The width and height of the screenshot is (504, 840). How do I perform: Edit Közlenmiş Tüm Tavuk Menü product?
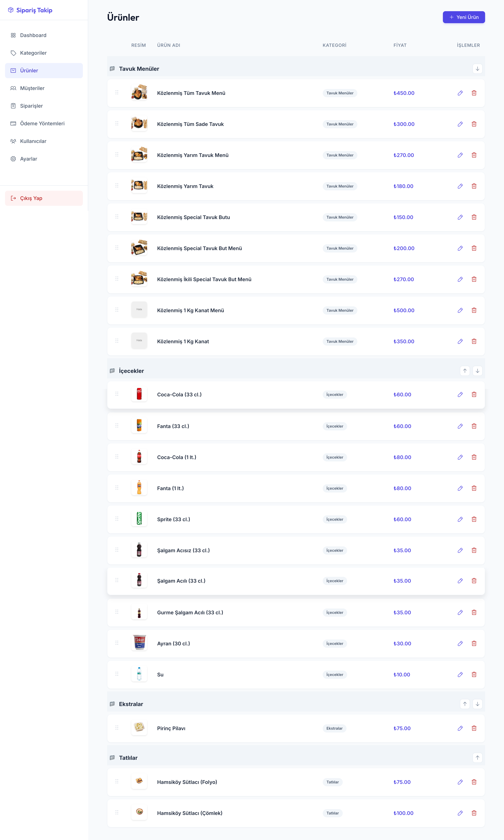pos(460,93)
